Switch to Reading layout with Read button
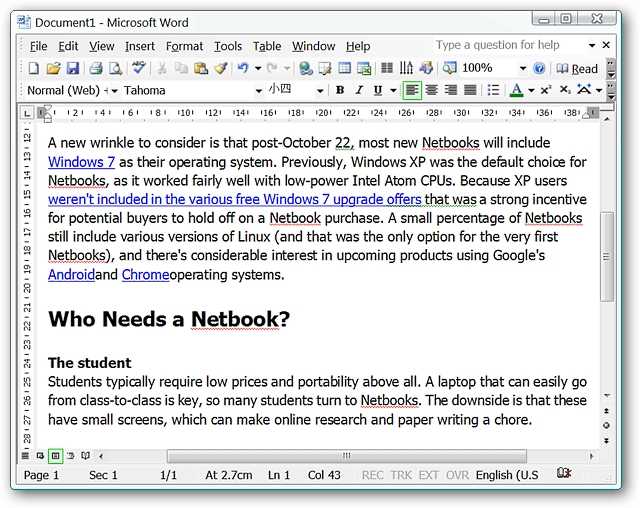Screen dimensions: 640x508 (577, 69)
